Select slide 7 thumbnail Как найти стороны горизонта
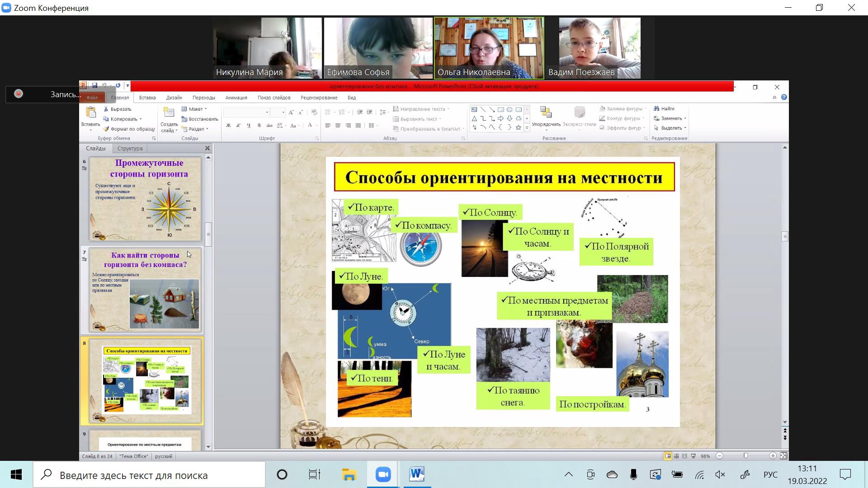Image resolution: width=868 pixels, height=488 pixels. click(146, 290)
